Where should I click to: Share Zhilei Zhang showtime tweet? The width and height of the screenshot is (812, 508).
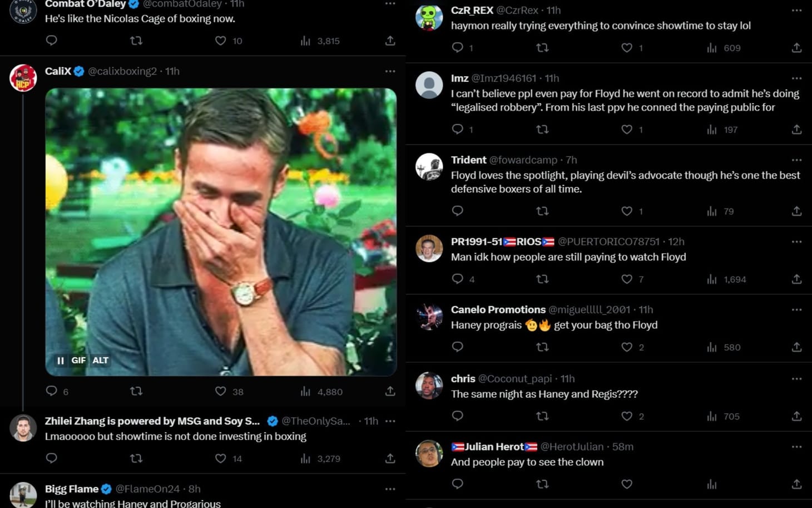tap(390, 458)
